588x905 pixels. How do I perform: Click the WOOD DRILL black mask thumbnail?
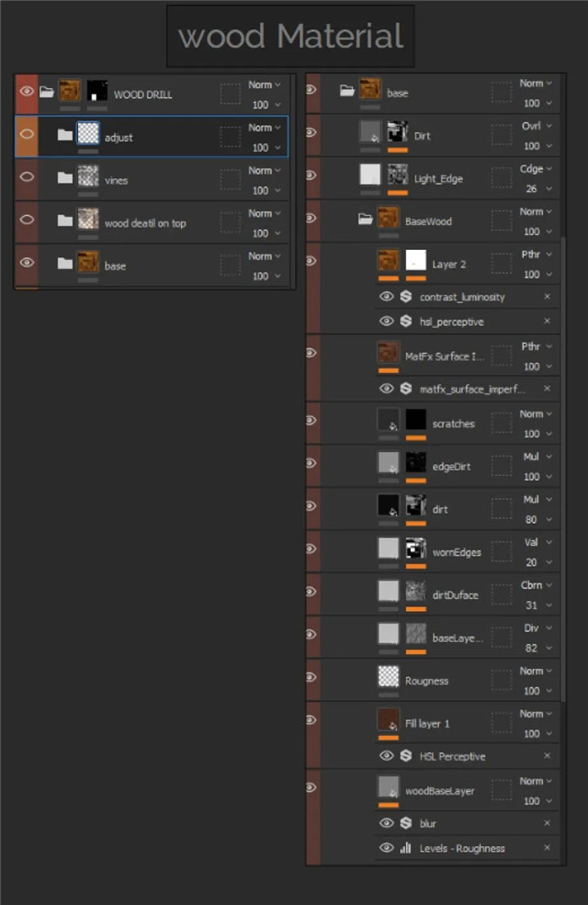pos(97,92)
